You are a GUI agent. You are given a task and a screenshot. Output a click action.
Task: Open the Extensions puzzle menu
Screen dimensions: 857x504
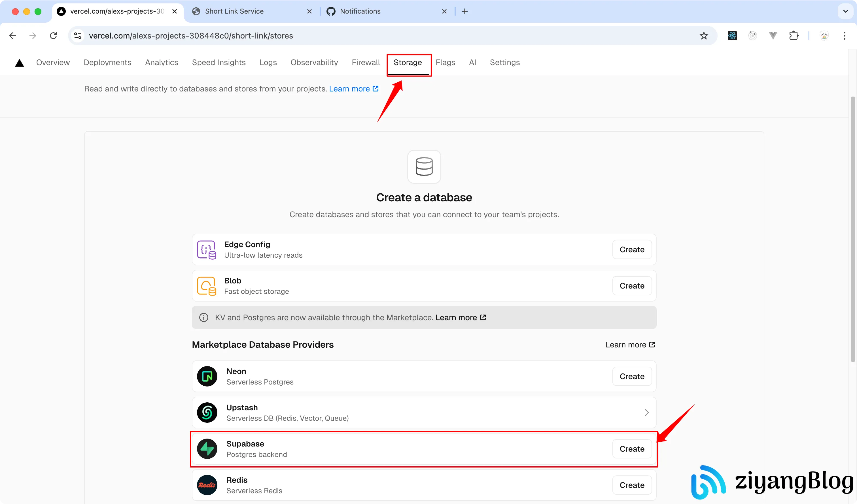click(x=794, y=36)
